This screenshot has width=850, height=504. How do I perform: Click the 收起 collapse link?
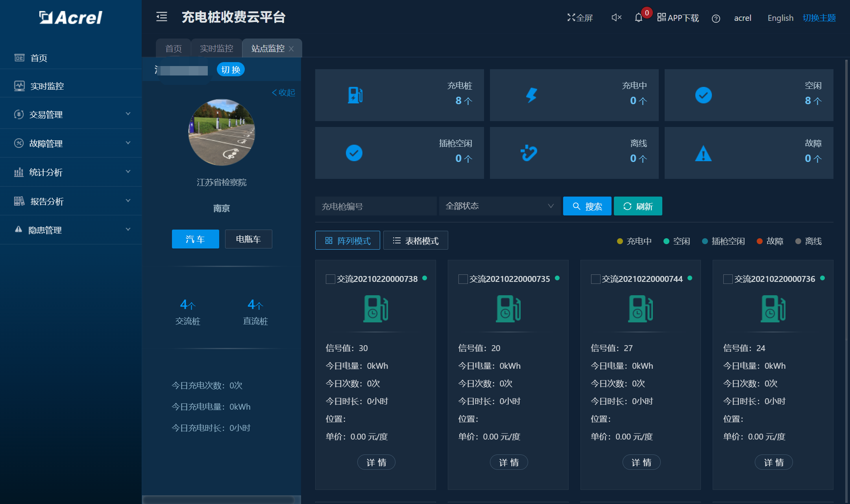(x=283, y=92)
